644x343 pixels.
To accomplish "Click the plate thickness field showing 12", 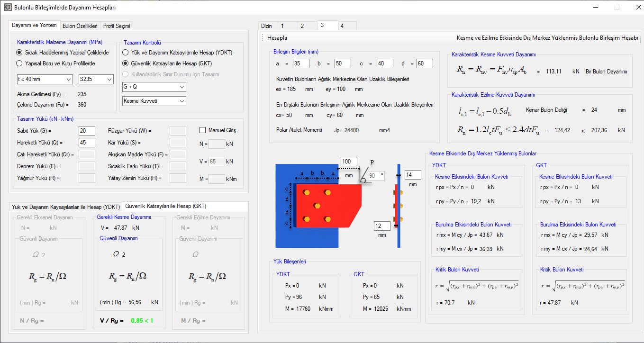I will tap(381, 226).
